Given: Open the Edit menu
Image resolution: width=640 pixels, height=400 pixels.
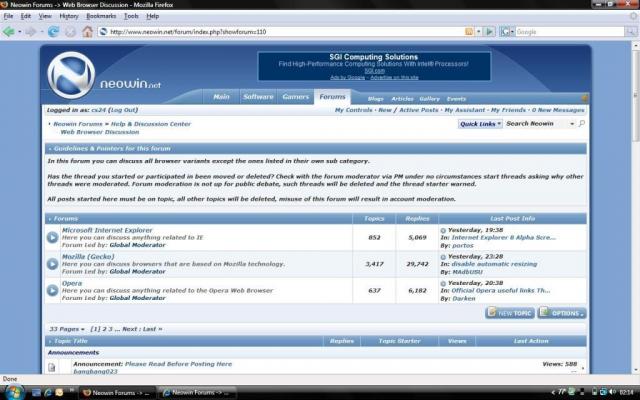Looking at the screenshot, I should [26, 16].
